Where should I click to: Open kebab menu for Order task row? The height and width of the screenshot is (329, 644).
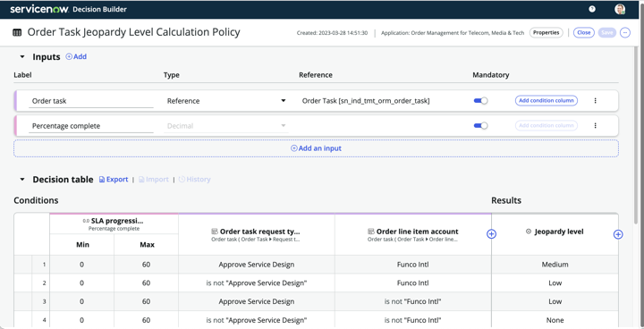point(595,101)
